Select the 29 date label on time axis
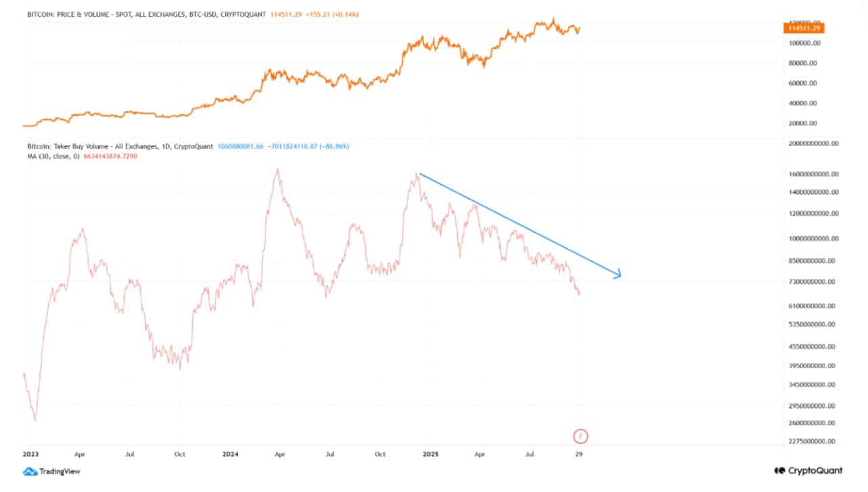 [x=578, y=455]
